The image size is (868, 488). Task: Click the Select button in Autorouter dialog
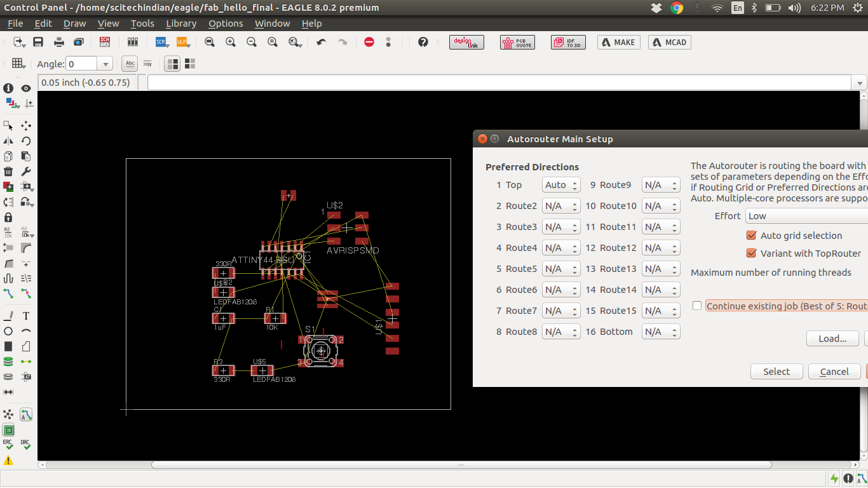coord(776,372)
